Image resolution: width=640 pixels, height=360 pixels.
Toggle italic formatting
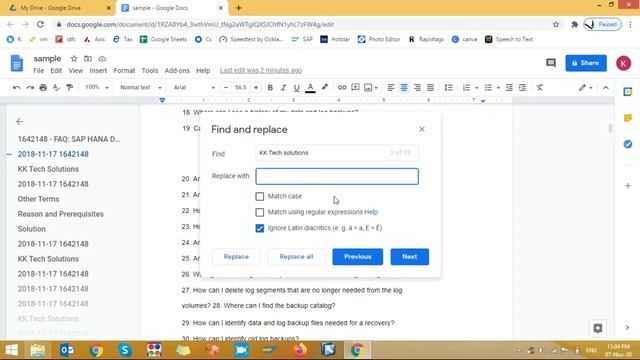pos(283,87)
